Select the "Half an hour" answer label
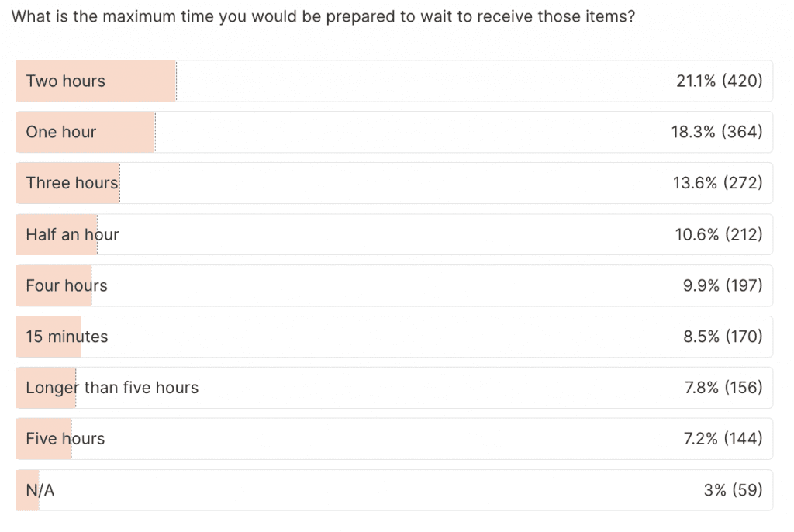This screenshot has width=794, height=532. 73,234
